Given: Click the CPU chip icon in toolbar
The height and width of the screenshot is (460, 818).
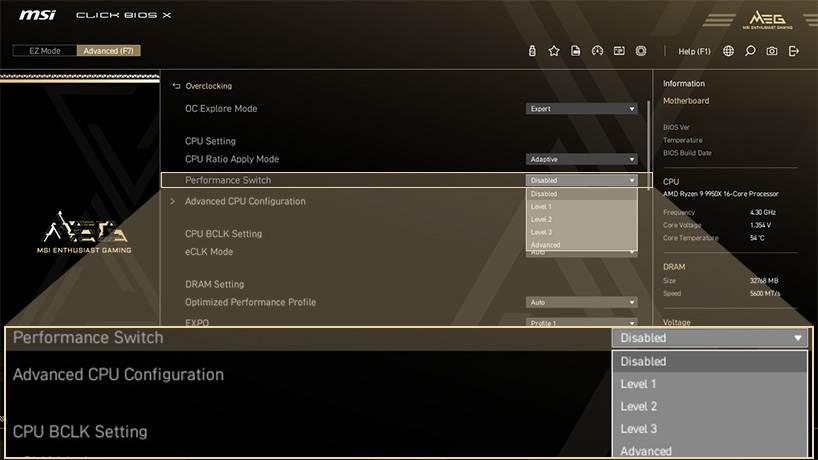Looking at the screenshot, I should 641,51.
